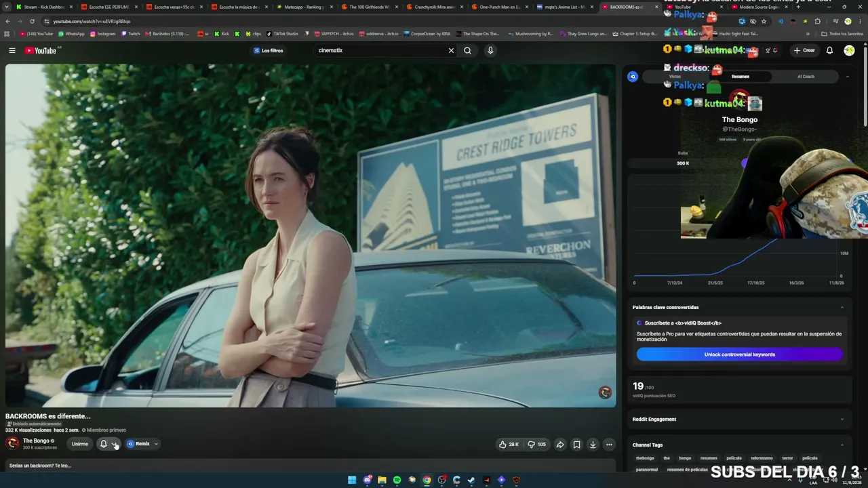Open the Twitch bookmark
This screenshot has height=488, width=868.
click(130, 33)
